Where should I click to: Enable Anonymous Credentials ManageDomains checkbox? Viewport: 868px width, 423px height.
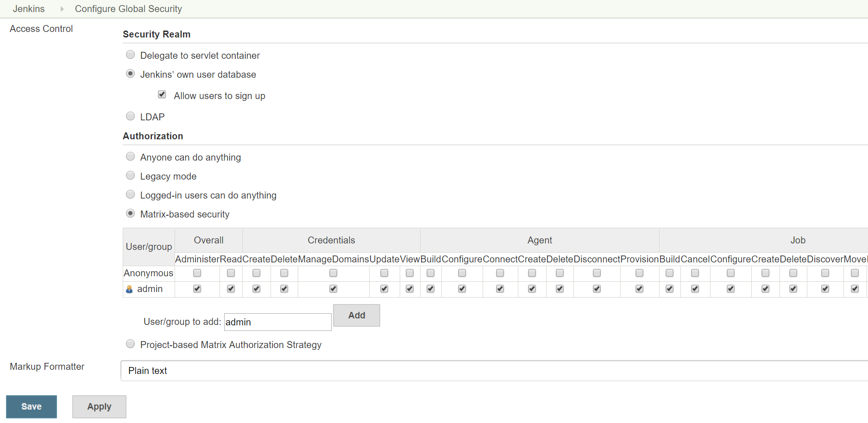(x=333, y=273)
